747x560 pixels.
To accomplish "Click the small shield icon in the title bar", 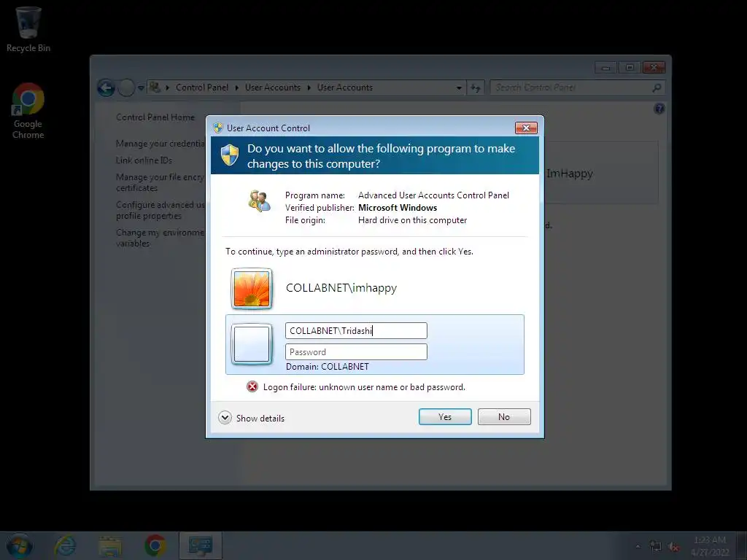I will tap(218, 128).
